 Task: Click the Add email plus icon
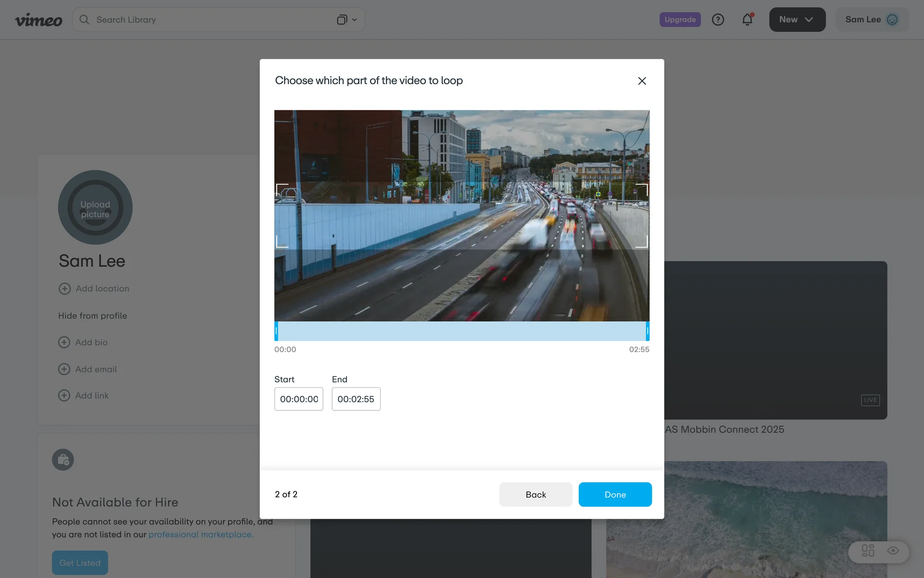pyautogui.click(x=64, y=369)
